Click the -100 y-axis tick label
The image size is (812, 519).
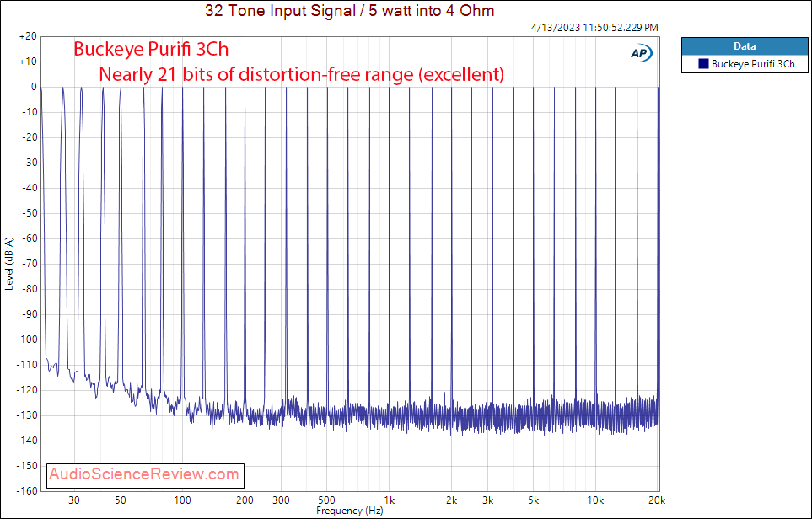(x=27, y=340)
